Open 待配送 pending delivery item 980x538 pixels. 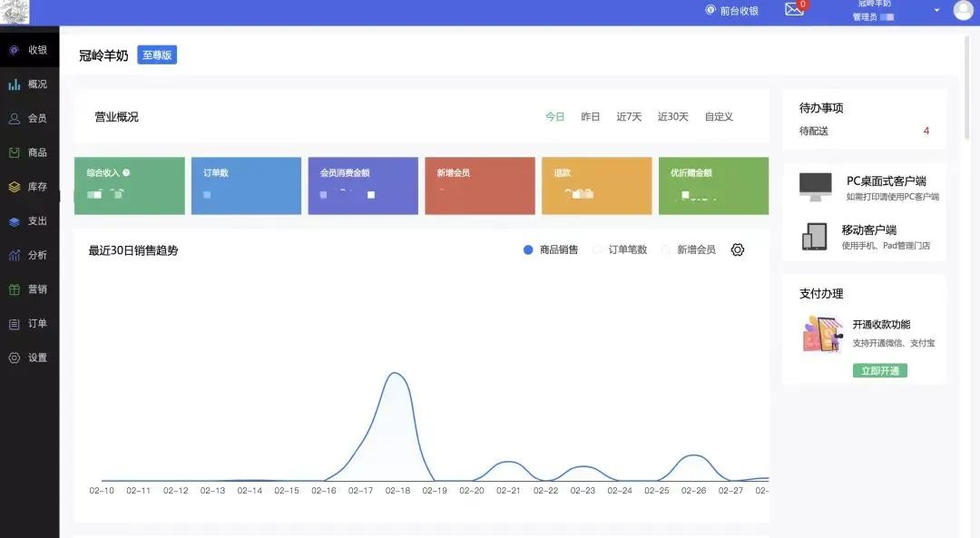tap(864, 132)
